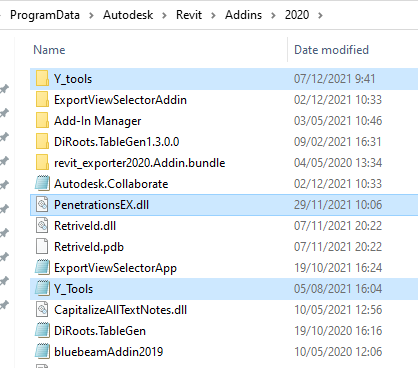This screenshot has height=368, width=418.
Task: Navigate to ProgramData breadcrumb
Action: click(45, 15)
